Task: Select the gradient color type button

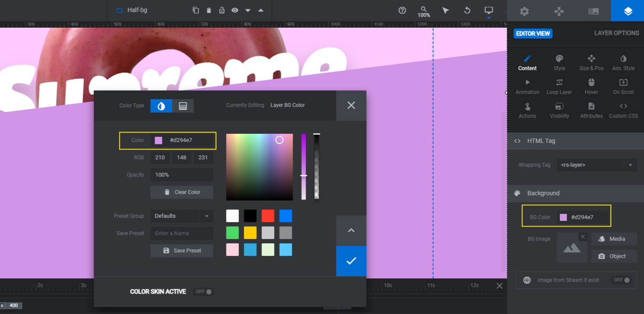Action: [183, 106]
